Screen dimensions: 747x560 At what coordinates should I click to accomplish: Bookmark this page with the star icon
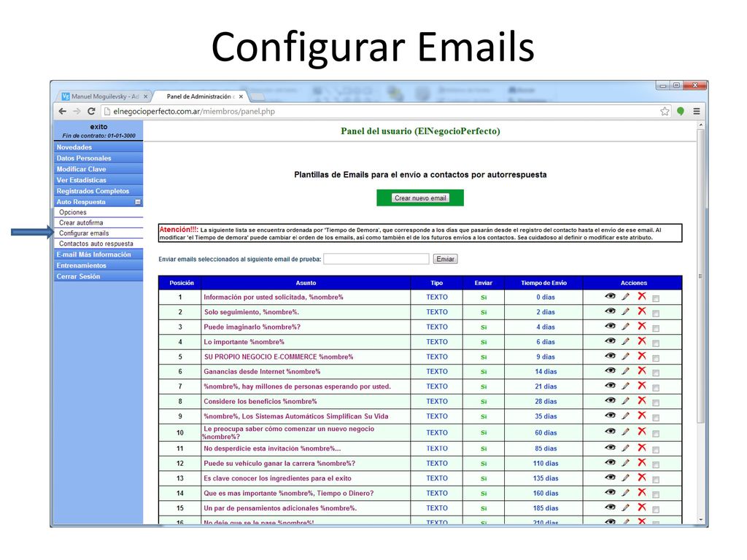tap(665, 112)
